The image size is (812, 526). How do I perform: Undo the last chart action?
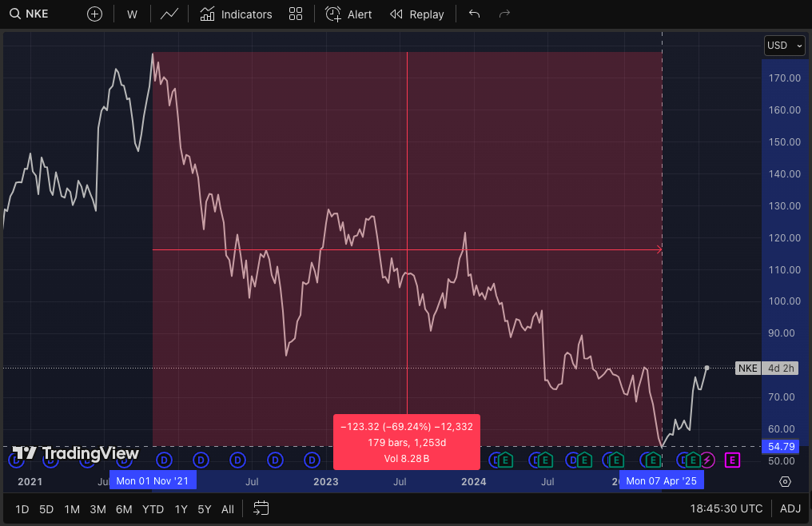click(x=475, y=14)
